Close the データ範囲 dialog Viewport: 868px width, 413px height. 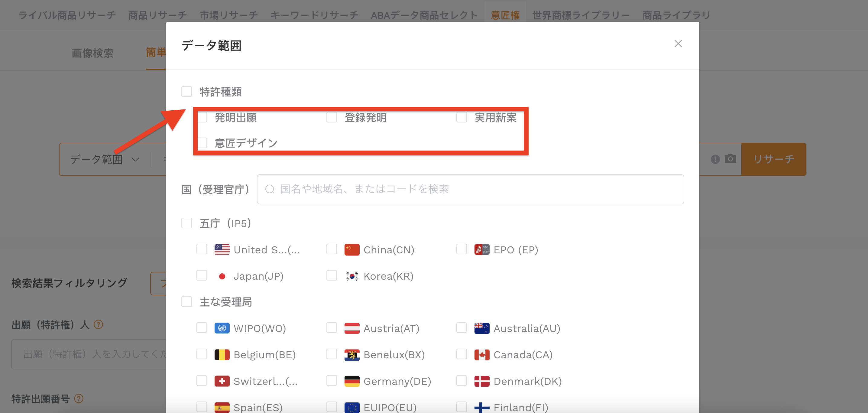click(678, 44)
